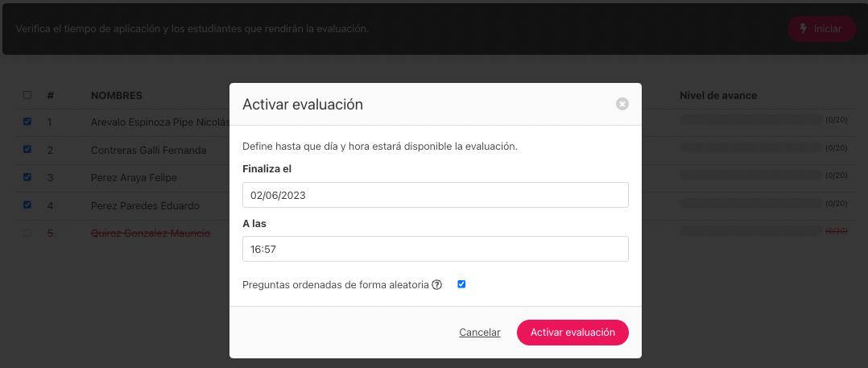This screenshot has height=368, width=868.
Task: Uncheck student 1 Arevalo Espinoza checkbox
Action: tap(27, 122)
